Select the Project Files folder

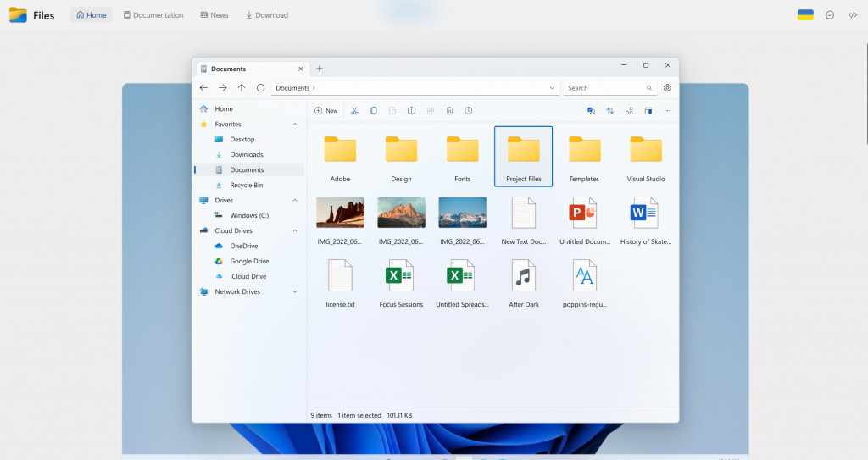pyautogui.click(x=524, y=158)
